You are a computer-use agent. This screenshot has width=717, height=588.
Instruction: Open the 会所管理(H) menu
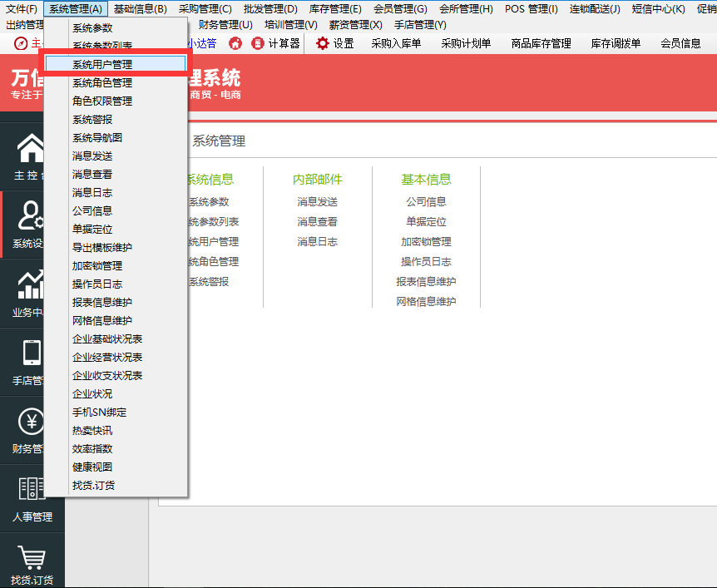(x=466, y=9)
